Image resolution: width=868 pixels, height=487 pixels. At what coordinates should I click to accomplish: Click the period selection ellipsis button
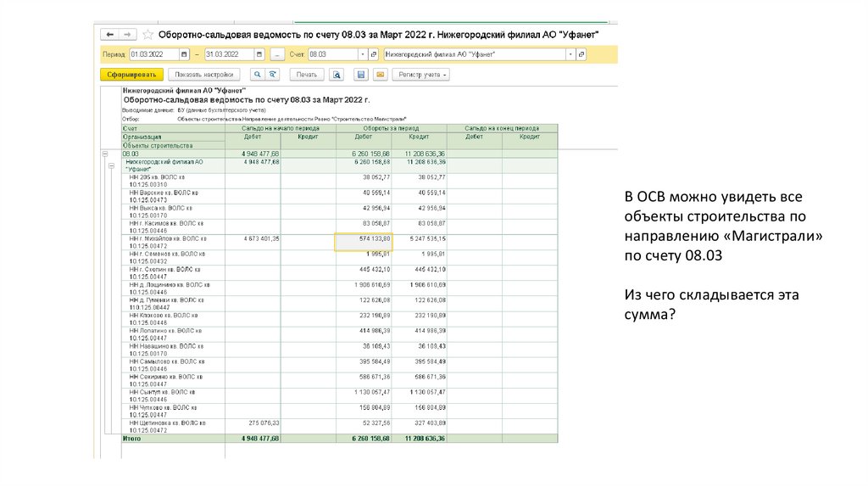[x=276, y=54]
